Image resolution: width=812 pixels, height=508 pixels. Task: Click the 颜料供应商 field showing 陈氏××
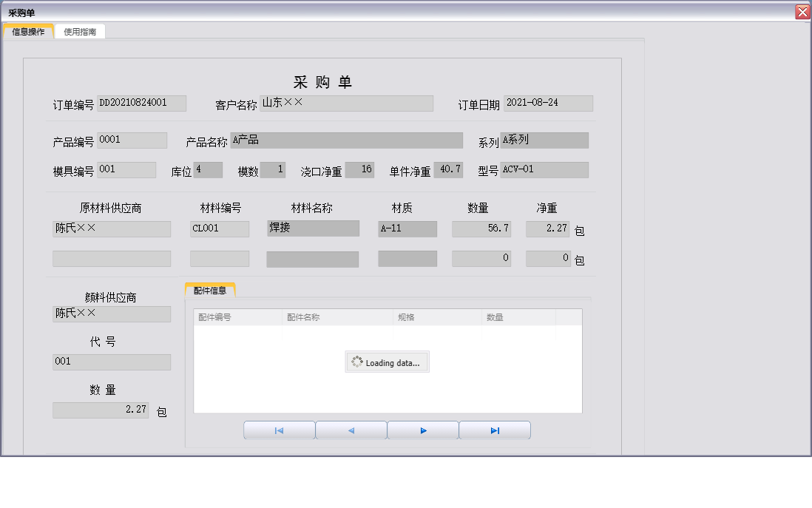pos(111,314)
